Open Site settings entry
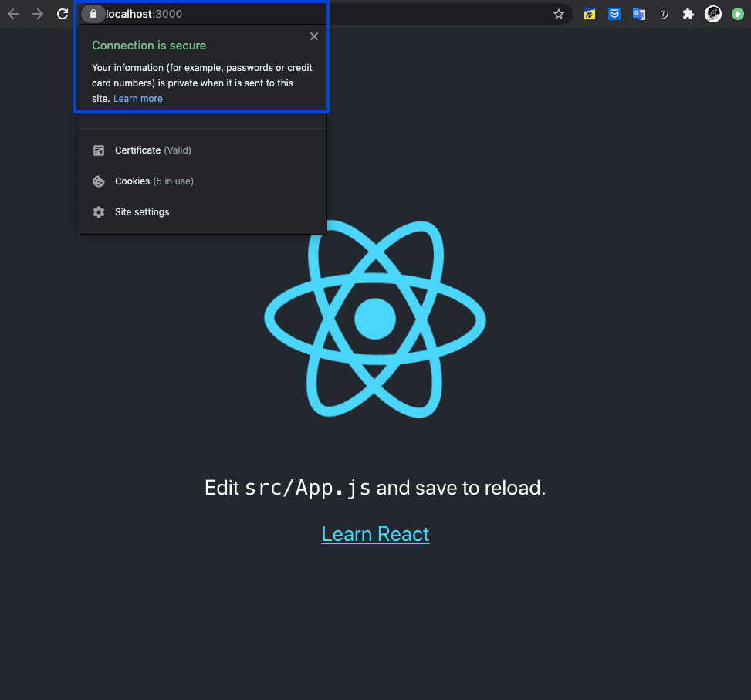The width and height of the screenshot is (751, 700). click(202, 212)
